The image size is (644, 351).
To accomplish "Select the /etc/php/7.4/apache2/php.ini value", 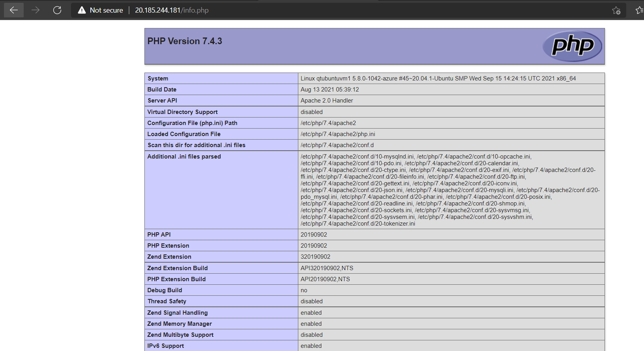I will coord(338,134).
